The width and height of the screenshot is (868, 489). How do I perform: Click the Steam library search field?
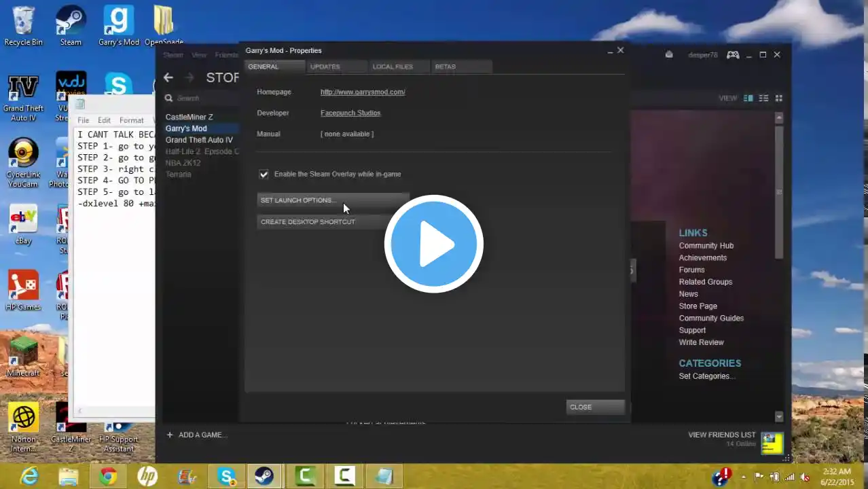(202, 98)
